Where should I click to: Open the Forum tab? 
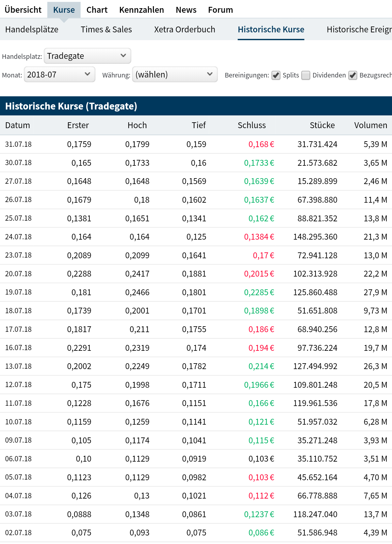220,10
